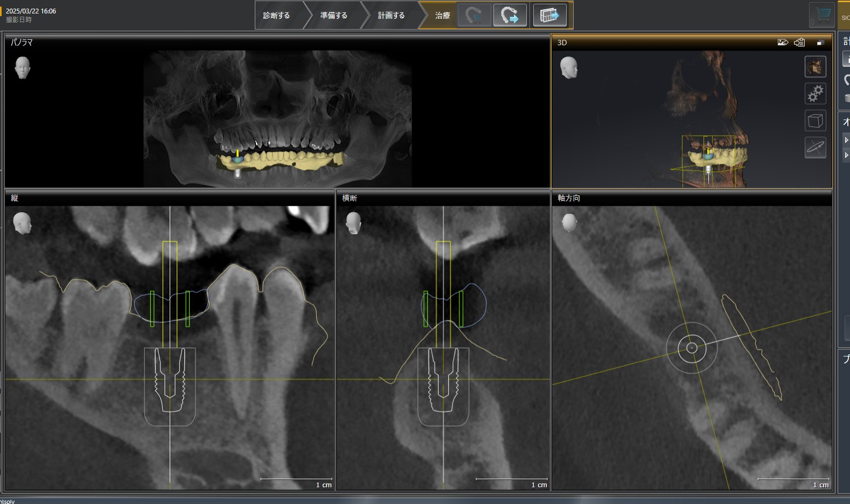
Task: Click the surgical guide export arrow icon
Action: (x=510, y=15)
